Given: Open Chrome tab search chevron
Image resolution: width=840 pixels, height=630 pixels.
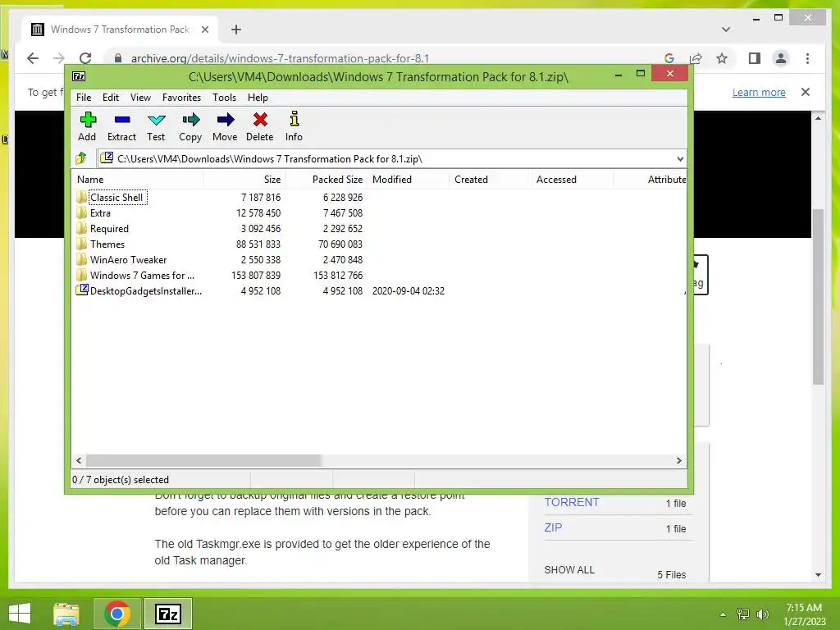Looking at the screenshot, I should click(726, 30).
